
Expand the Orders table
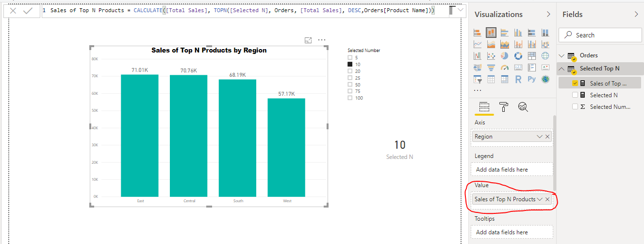pos(562,55)
